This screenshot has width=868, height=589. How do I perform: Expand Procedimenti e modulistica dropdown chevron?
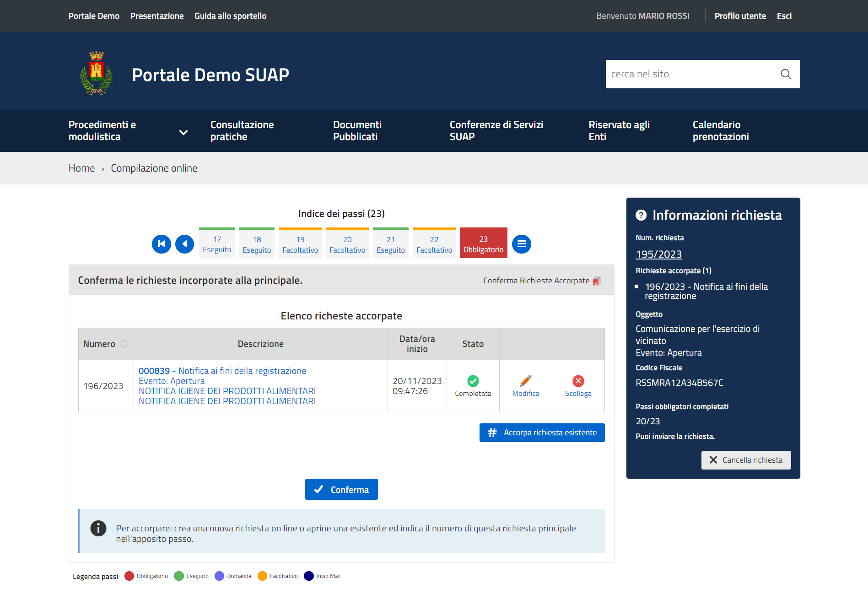[183, 132]
